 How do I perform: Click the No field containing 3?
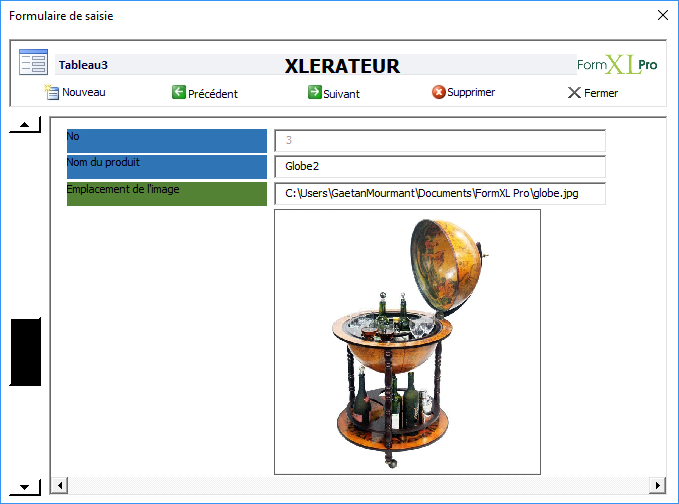[x=440, y=140]
